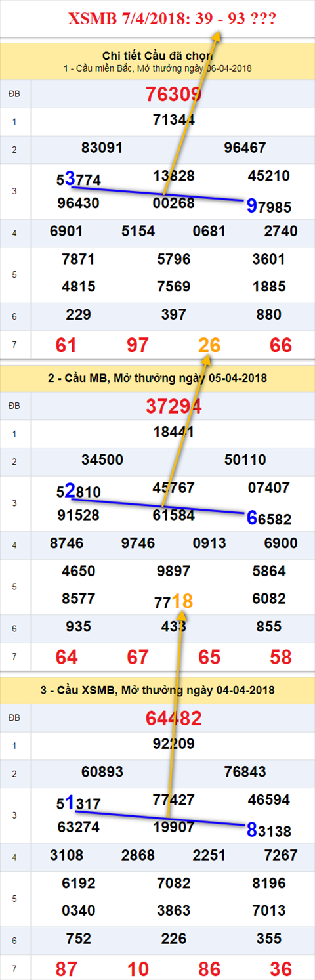Select sixth prize number 355
This screenshot has height=980, width=315.
269,939
